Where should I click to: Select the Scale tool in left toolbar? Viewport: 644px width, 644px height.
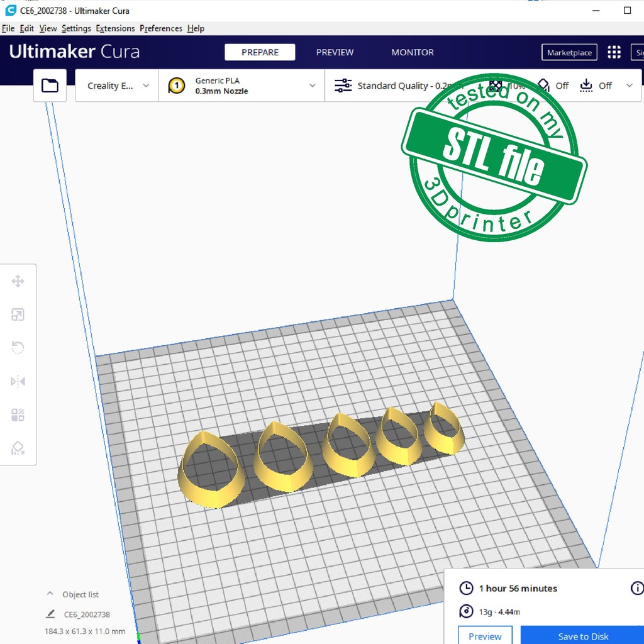[18, 314]
